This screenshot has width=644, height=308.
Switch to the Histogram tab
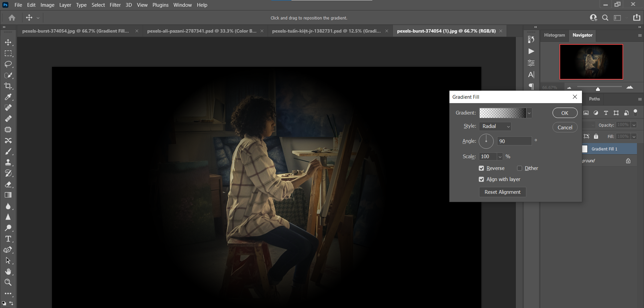[x=554, y=35]
